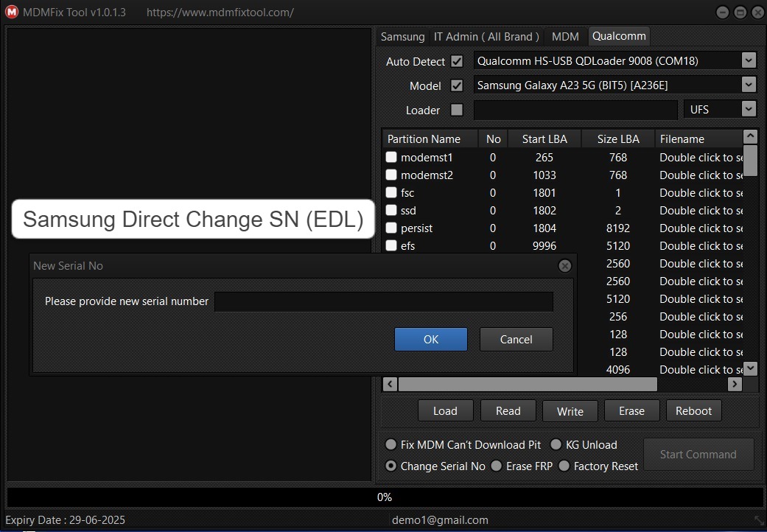This screenshot has width=767, height=532.
Task: Open the MDM tab
Action: pos(565,36)
